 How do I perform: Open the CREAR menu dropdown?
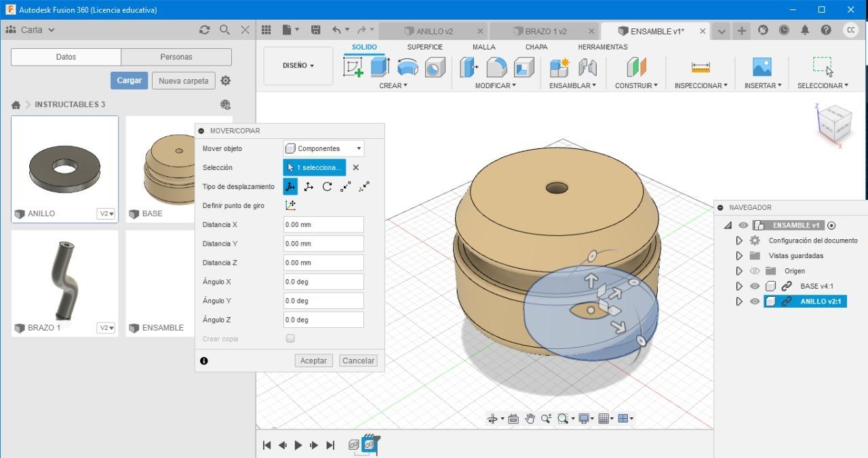pyautogui.click(x=393, y=85)
